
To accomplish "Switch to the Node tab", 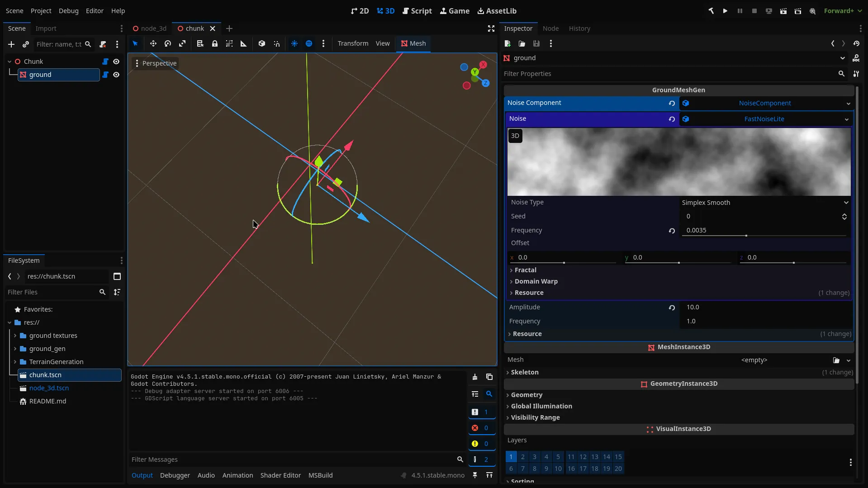I will [x=550, y=28].
